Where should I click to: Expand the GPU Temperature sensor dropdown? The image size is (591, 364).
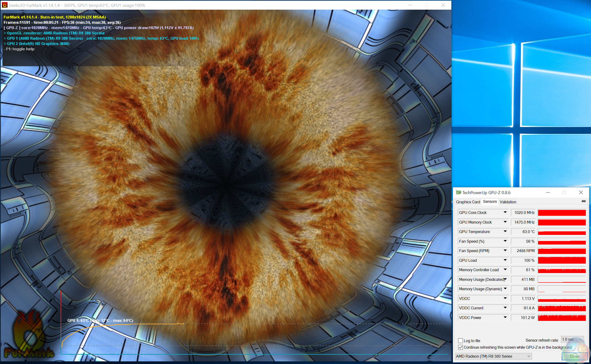(x=505, y=231)
